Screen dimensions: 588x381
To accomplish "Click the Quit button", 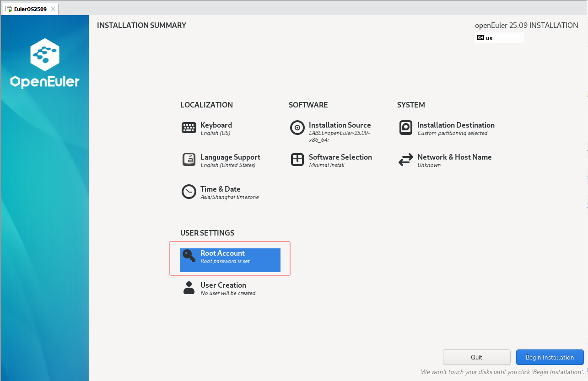I will click(x=476, y=357).
